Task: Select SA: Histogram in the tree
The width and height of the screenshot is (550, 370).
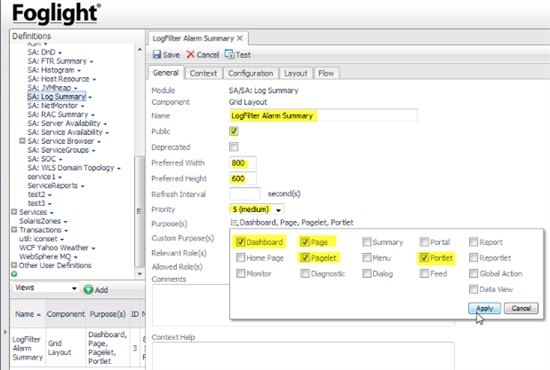Action: pos(51,70)
